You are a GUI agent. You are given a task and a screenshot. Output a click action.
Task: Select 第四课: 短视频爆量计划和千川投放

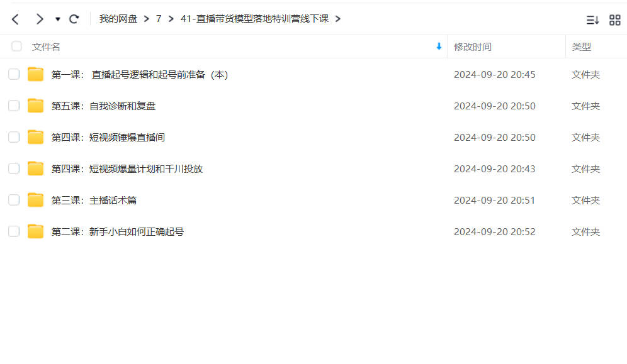[x=127, y=169]
